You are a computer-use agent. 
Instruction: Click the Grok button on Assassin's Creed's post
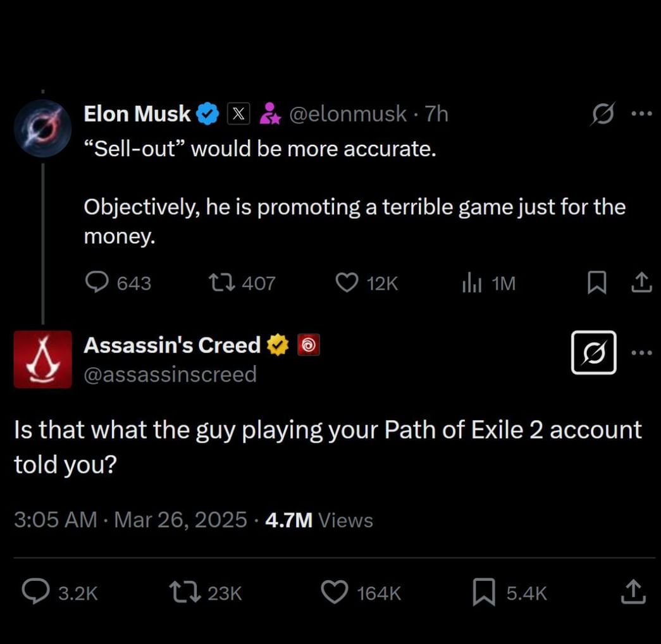(593, 353)
